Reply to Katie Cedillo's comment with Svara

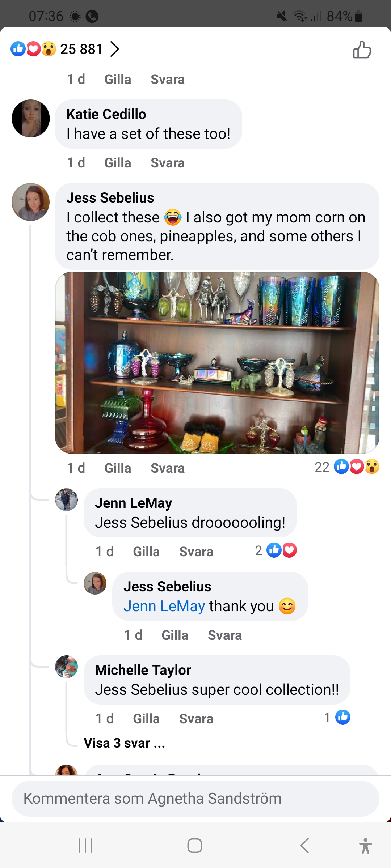[x=168, y=163]
